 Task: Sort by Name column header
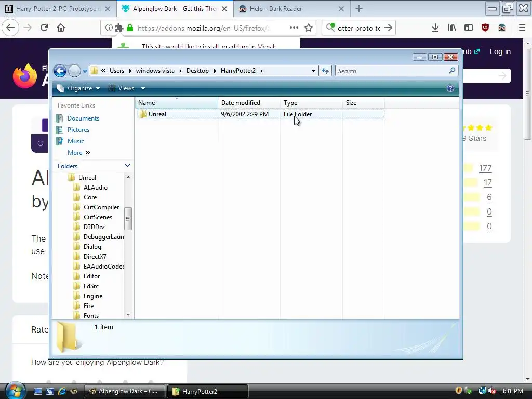[177, 103]
